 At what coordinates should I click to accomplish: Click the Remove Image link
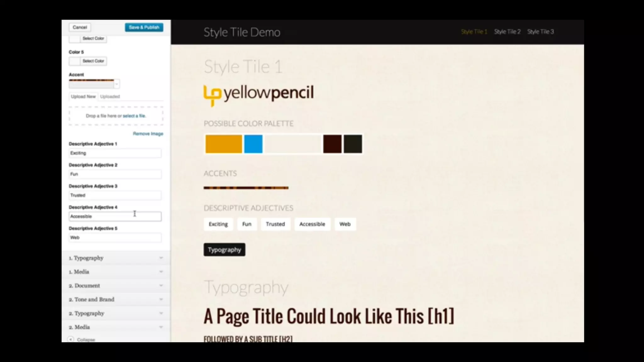coord(148,134)
